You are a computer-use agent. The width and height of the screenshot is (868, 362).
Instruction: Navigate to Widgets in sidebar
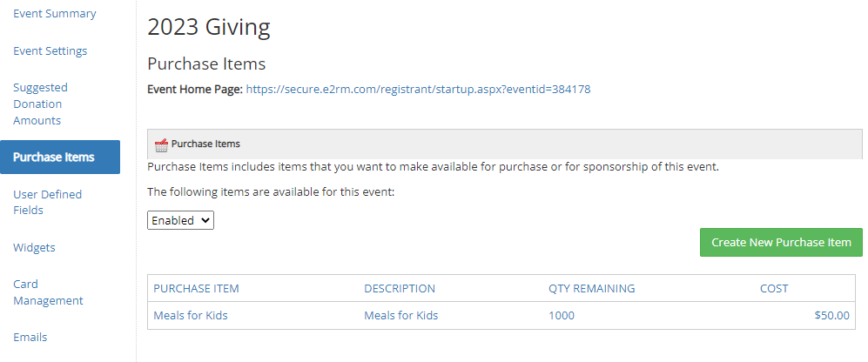point(34,247)
